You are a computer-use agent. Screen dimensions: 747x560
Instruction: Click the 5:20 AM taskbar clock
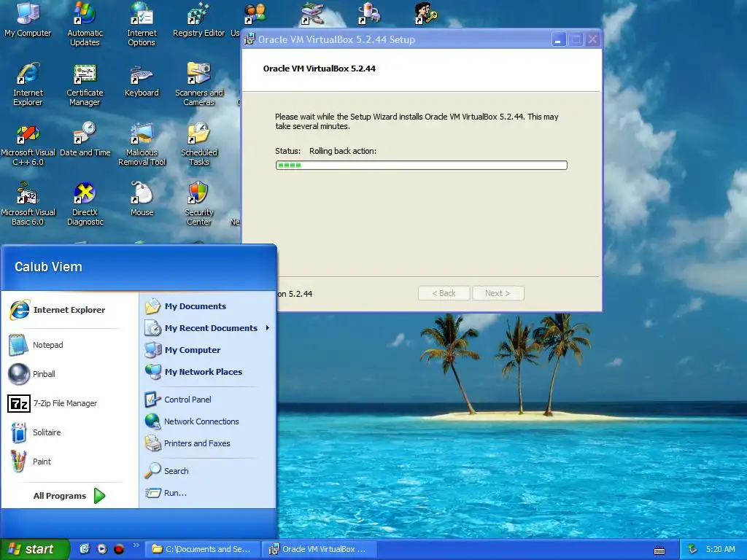720,549
